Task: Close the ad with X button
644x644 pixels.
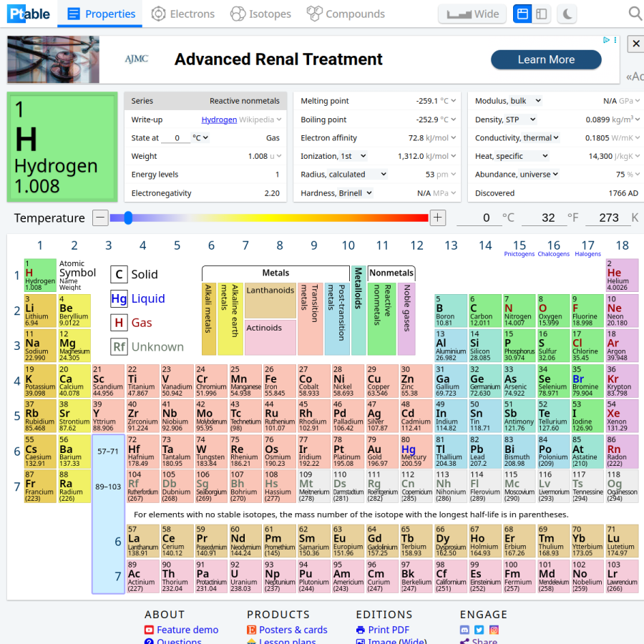Action: (636, 44)
